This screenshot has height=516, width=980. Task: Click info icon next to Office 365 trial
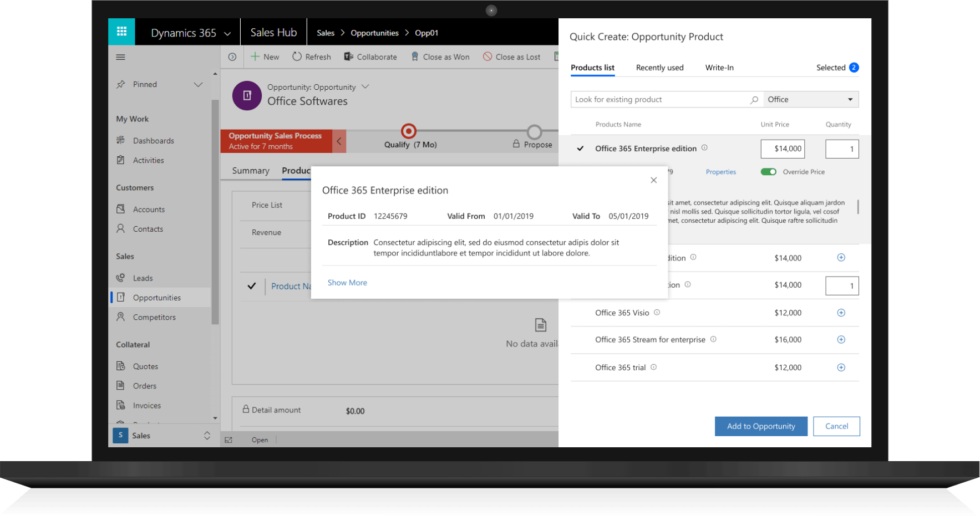pos(653,367)
